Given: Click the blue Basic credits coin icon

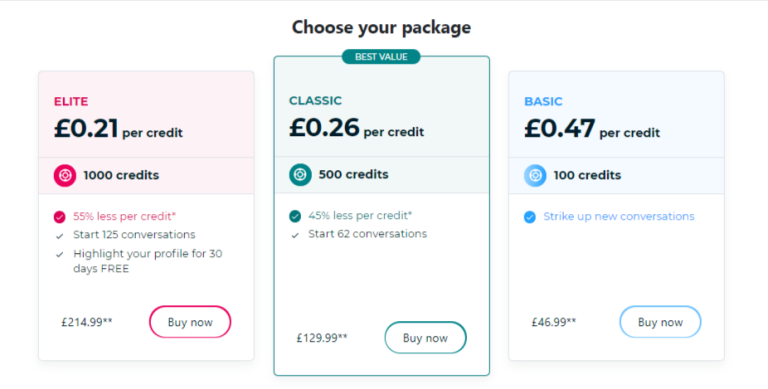Looking at the screenshot, I should (x=535, y=175).
